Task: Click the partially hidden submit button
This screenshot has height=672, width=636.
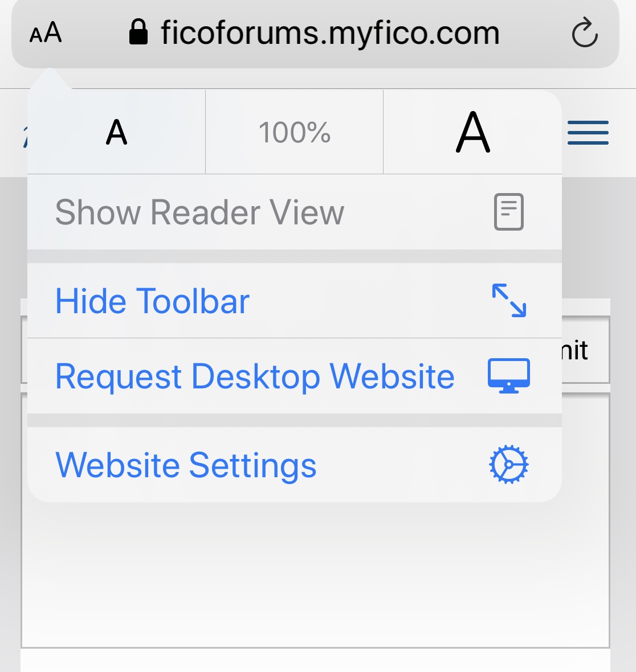Action: click(585, 350)
